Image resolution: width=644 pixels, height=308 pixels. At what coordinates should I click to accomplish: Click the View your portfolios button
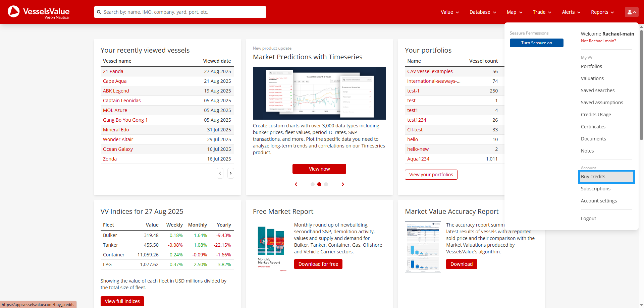click(431, 175)
